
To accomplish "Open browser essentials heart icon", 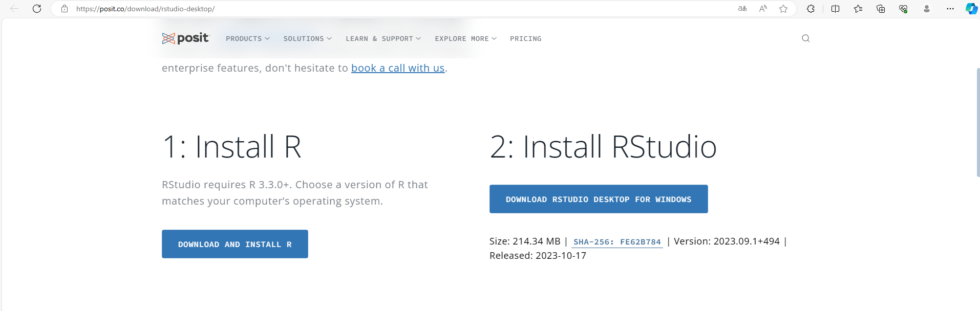I will coord(903,9).
